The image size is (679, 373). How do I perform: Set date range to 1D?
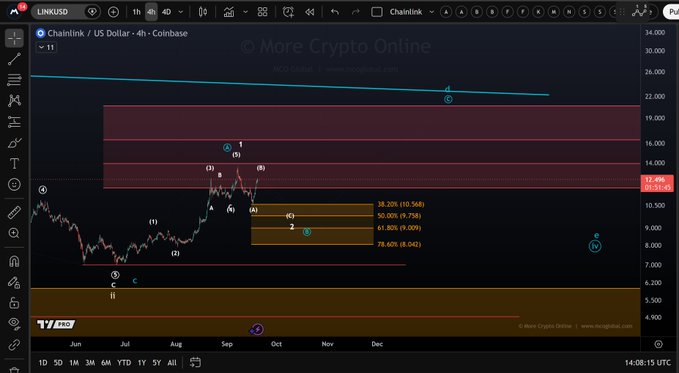tap(42, 363)
